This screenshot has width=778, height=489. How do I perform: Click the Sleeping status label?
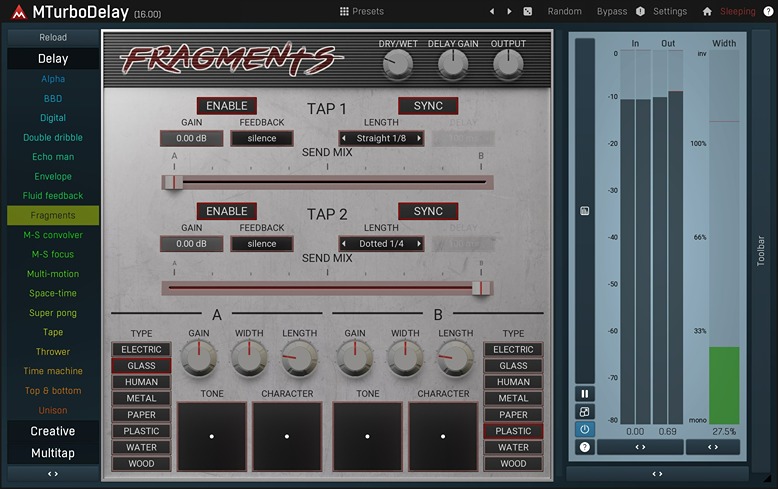click(x=738, y=11)
